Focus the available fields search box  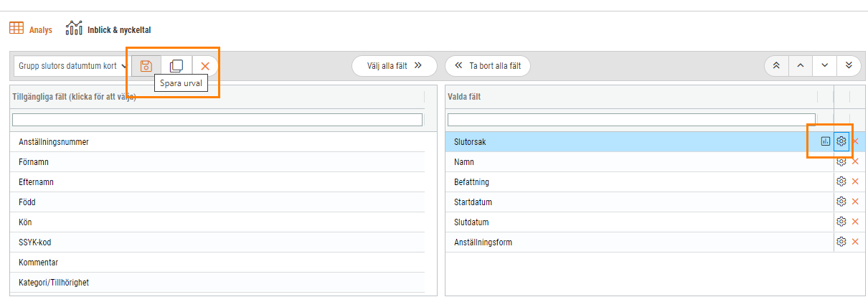pos(217,120)
